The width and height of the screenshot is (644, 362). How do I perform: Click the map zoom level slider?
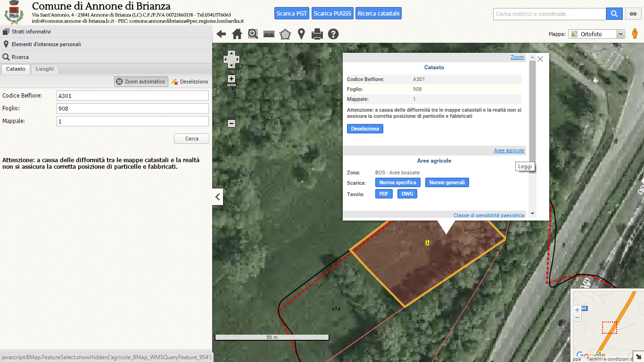(231, 85)
